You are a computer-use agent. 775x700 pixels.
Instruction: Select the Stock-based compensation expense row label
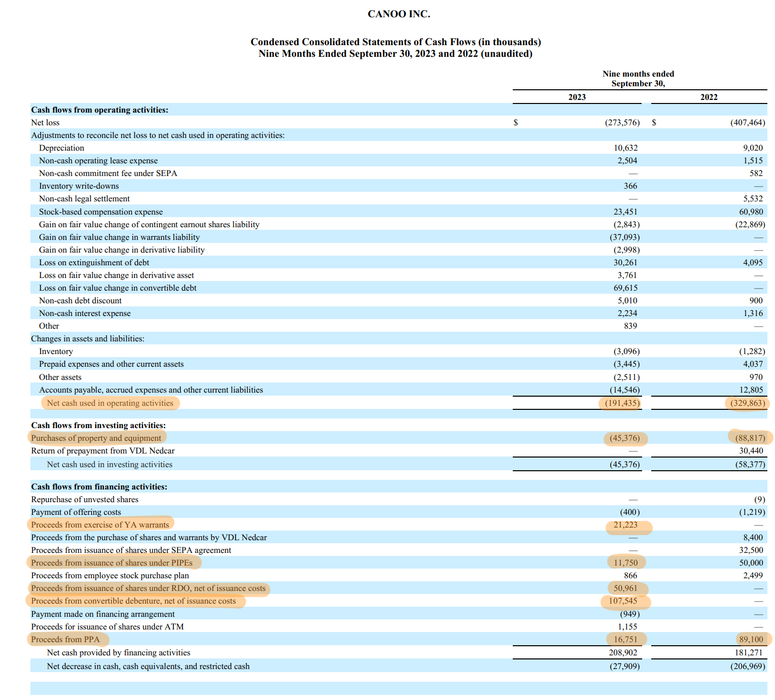pos(101,212)
